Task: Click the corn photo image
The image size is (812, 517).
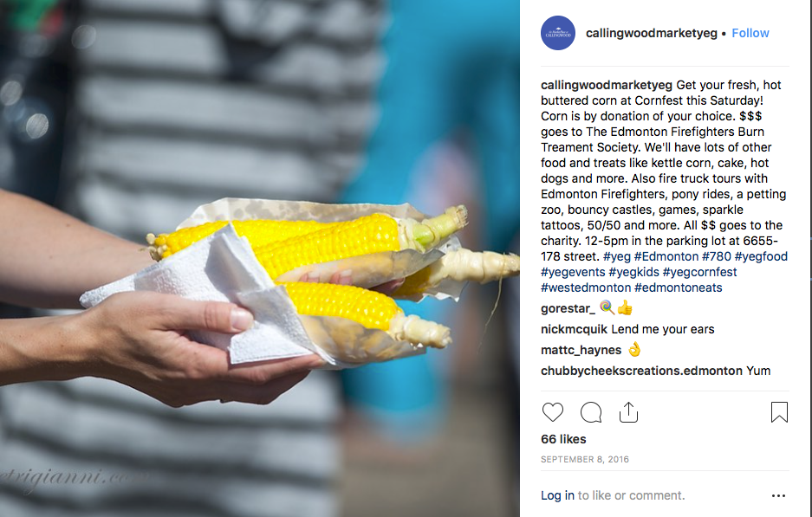Action: tap(259, 258)
